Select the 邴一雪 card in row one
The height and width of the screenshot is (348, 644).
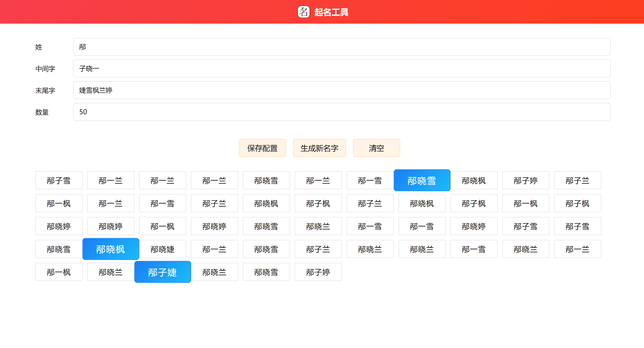[370, 180]
